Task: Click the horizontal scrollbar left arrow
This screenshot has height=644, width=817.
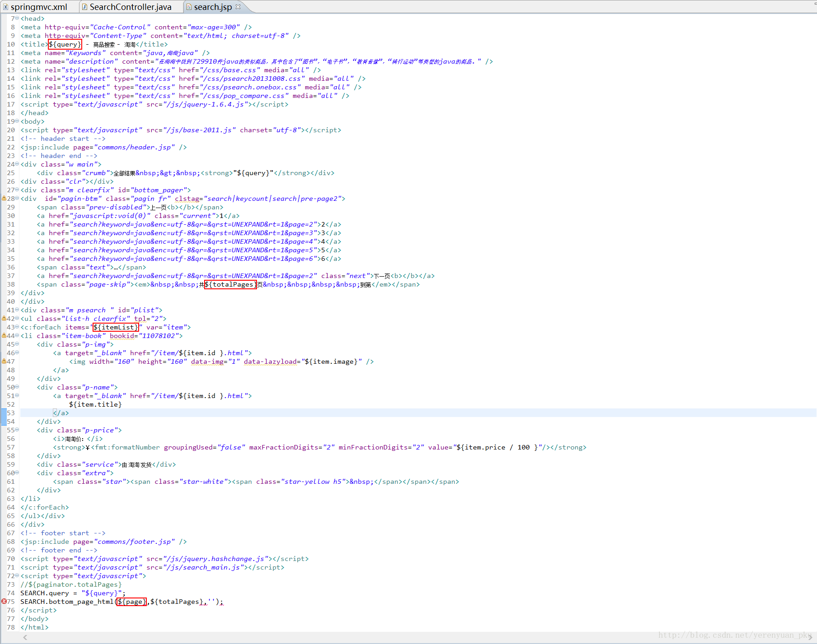Action: coord(25,637)
